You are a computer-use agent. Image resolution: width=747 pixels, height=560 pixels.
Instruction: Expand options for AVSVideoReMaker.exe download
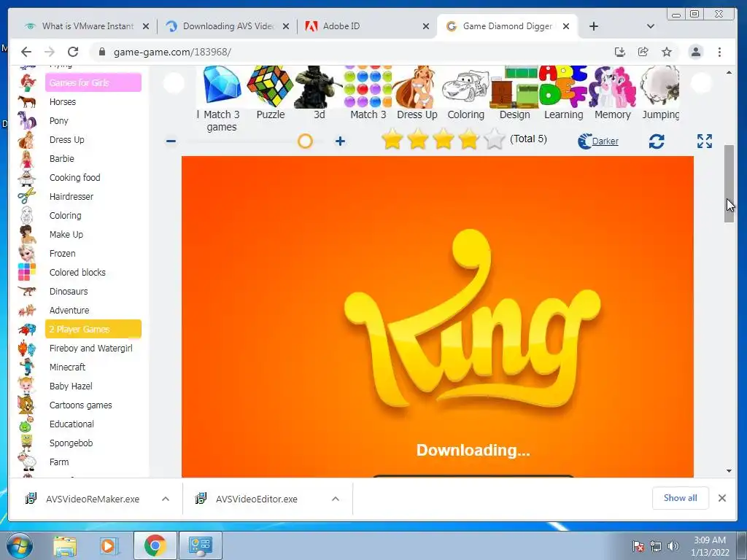[x=166, y=499]
